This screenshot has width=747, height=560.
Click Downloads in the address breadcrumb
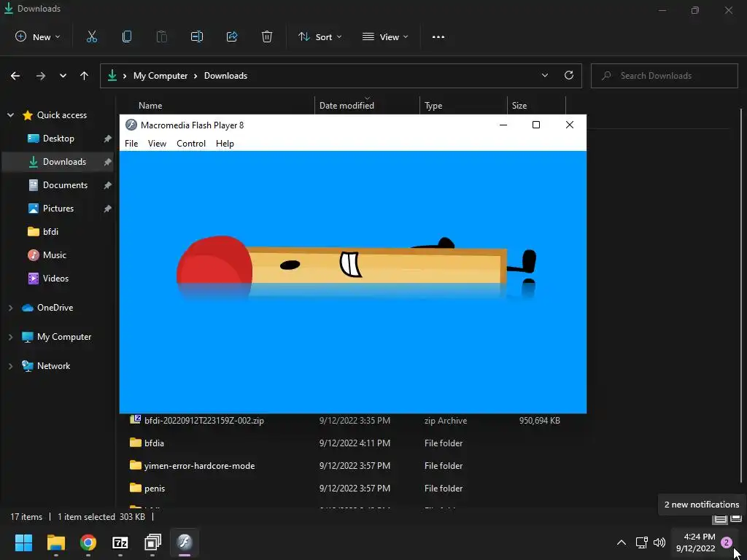(225, 76)
